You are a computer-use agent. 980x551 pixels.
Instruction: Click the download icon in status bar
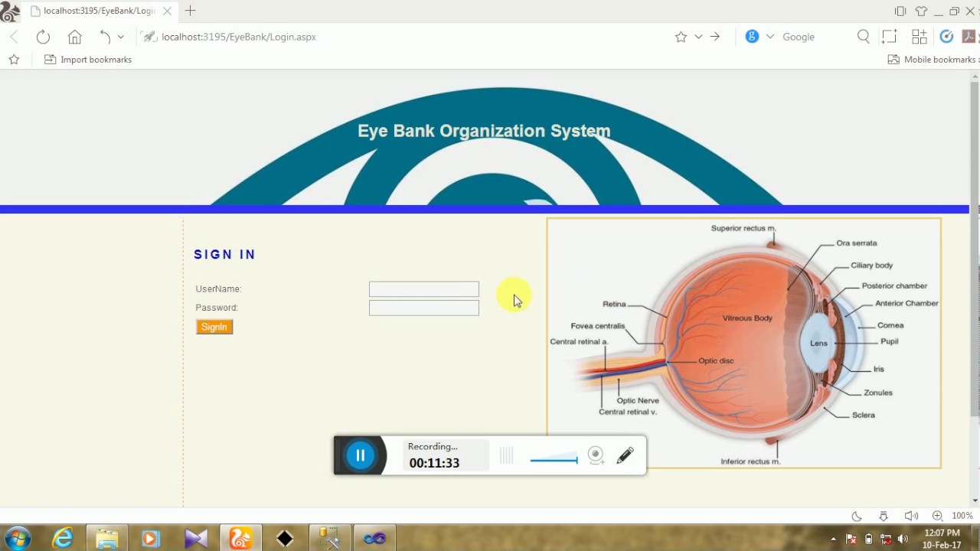(884, 516)
